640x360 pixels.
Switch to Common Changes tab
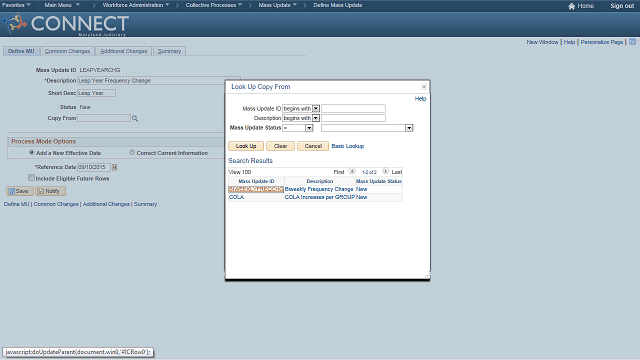(x=67, y=51)
